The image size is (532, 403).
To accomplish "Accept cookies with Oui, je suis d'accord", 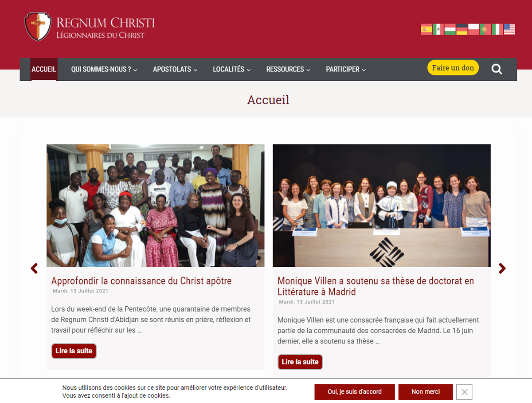I will pos(355,392).
